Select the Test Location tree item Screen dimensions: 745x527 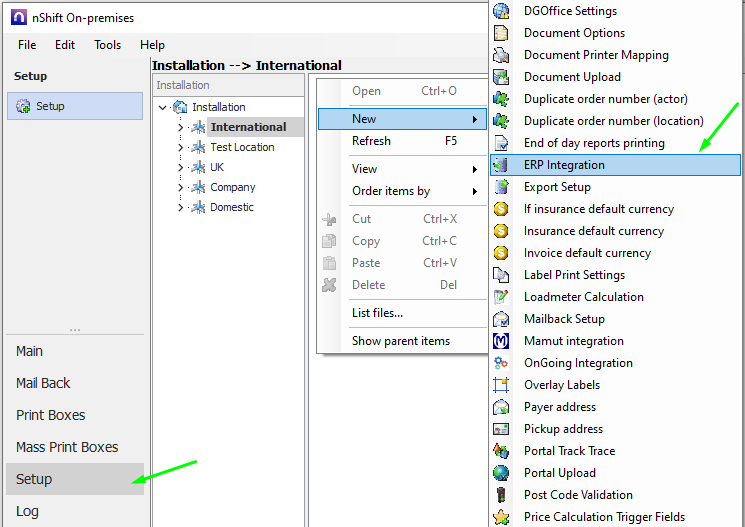242,147
